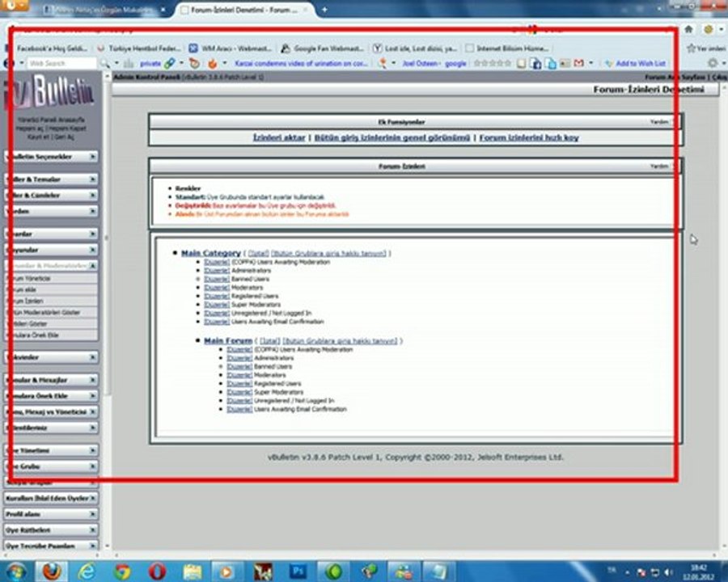Click the settings gear on the toolbar
The width and height of the screenshot is (728, 582).
click(x=712, y=63)
